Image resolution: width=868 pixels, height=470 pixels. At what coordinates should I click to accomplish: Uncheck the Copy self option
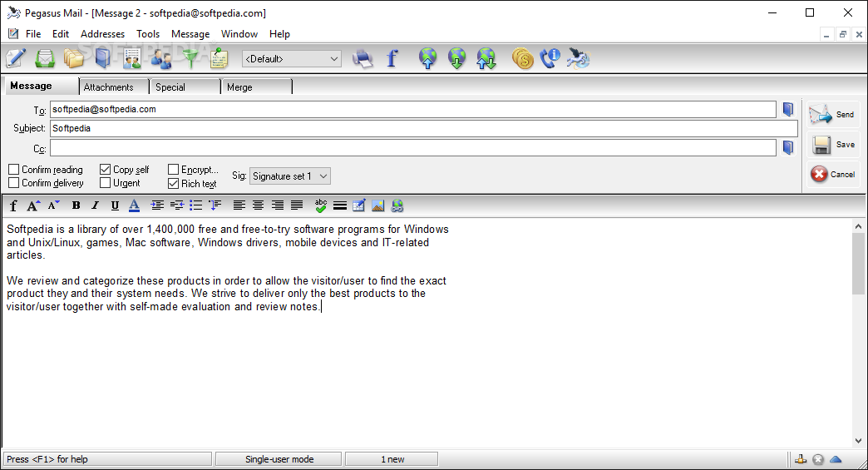coord(106,170)
